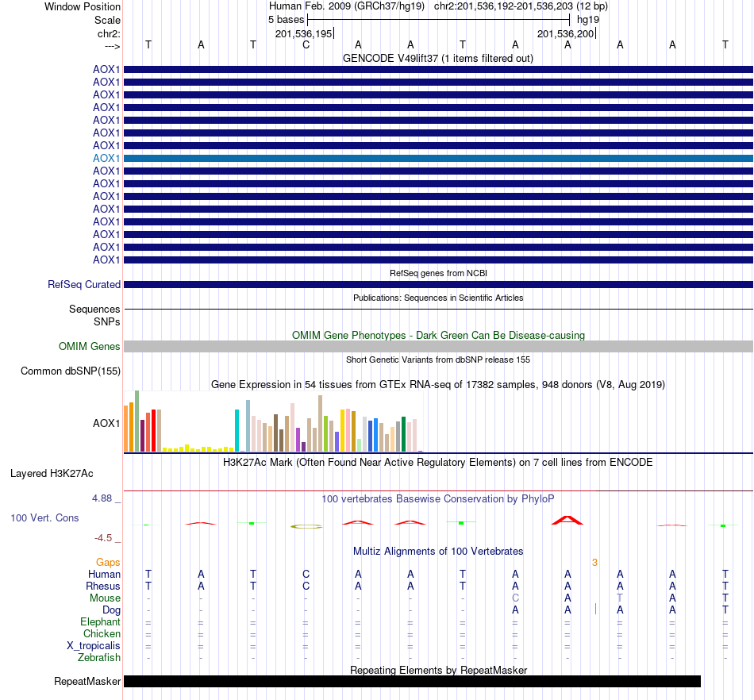Click the 100 Vert. Cons label
The height and width of the screenshot is (700, 754).
click(x=44, y=517)
